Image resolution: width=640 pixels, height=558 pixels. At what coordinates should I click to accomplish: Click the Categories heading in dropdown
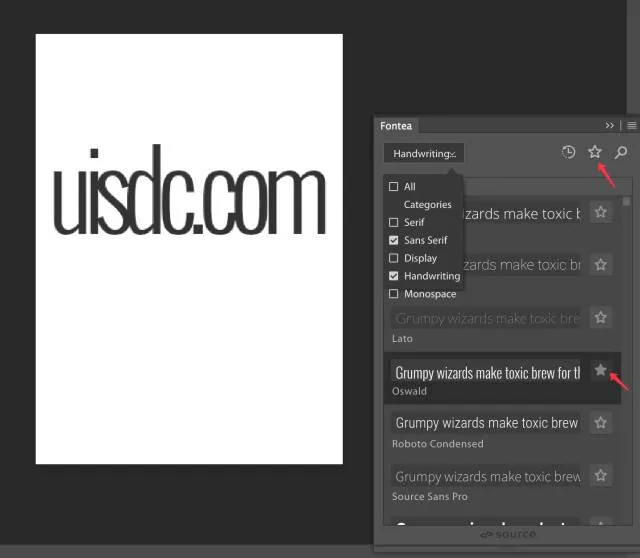coord(427,205)
